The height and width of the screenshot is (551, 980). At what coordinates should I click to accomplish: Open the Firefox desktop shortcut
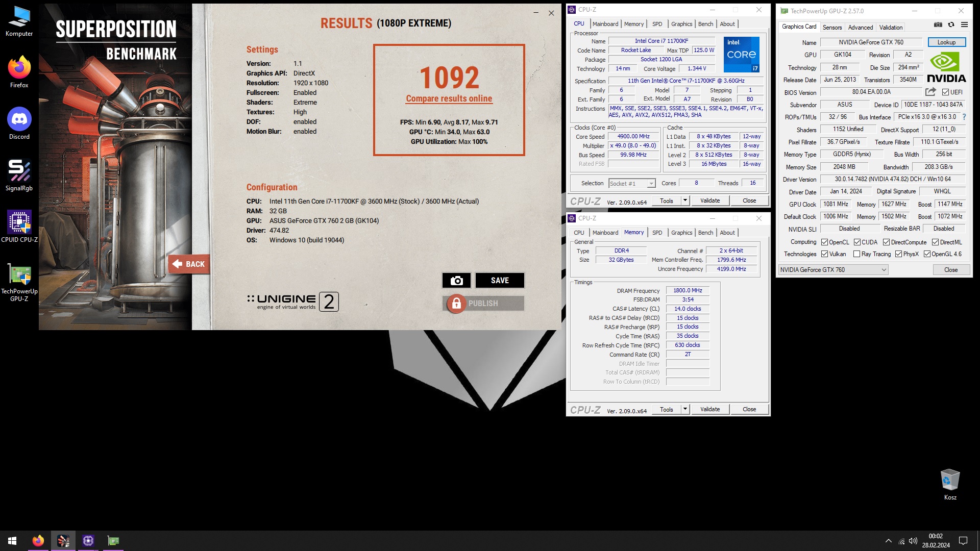pos(19,72)
